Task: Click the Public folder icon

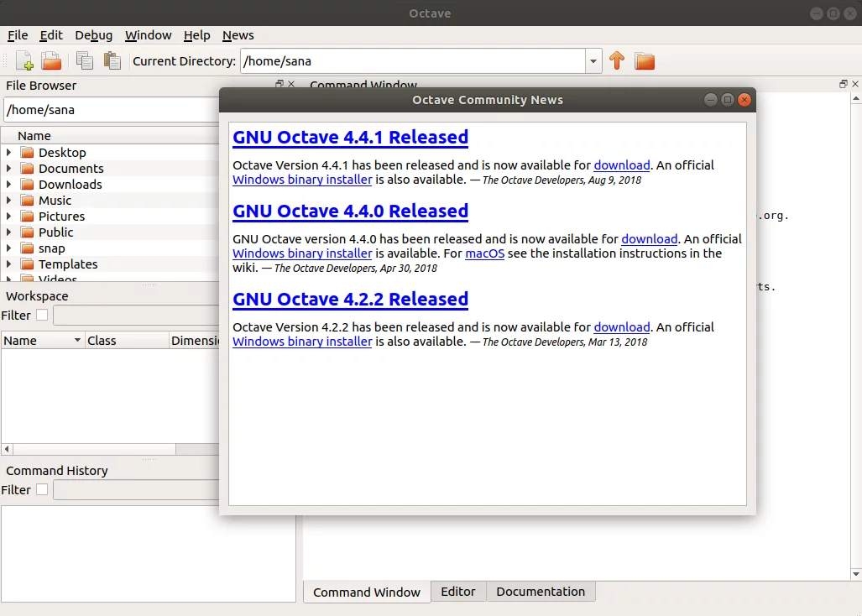Action: click(27, 232)
